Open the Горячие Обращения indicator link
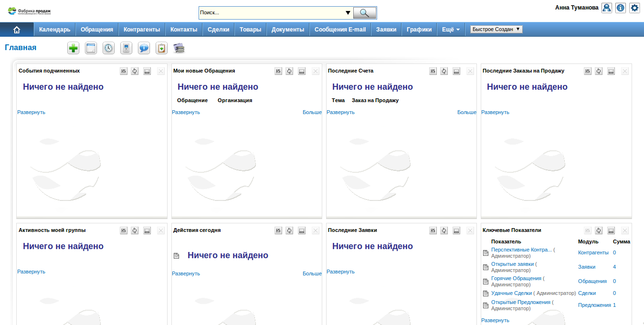The image size is (644, 325). tap(516, 278)
